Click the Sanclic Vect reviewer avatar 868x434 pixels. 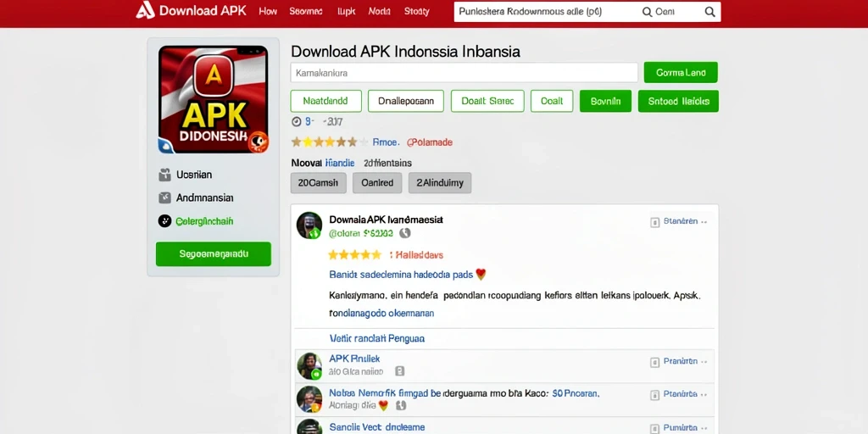coord(309,427)
